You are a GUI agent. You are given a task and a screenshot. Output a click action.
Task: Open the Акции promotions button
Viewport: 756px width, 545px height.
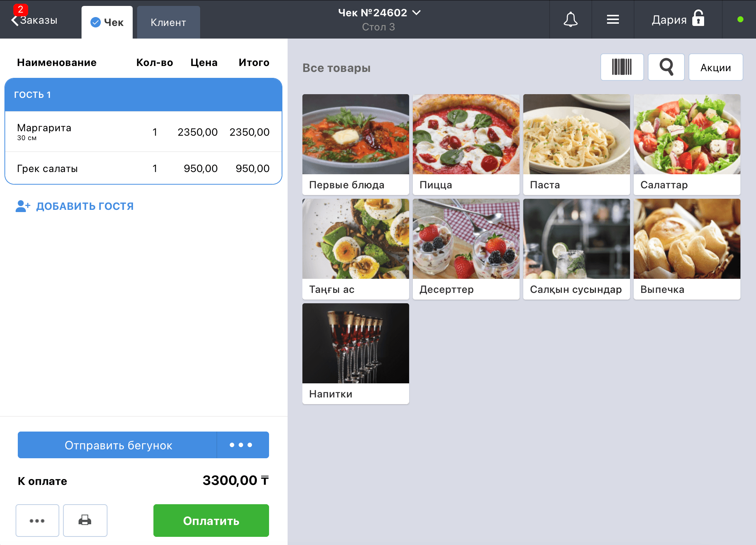pyautogui.click(x=716, y=67)
